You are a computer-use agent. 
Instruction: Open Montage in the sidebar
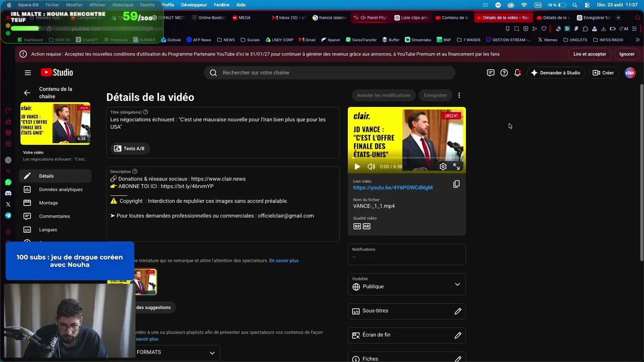[55, 203]
